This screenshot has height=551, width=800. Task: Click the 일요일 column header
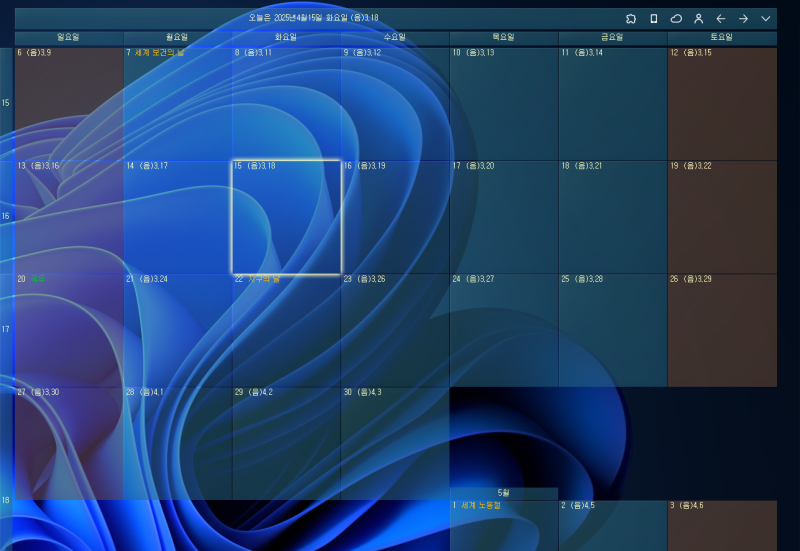(x=69, y=37)
